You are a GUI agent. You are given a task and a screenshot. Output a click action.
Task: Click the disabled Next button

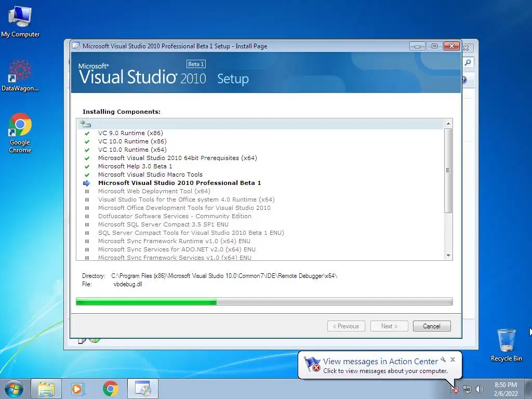tap(389, 326)
